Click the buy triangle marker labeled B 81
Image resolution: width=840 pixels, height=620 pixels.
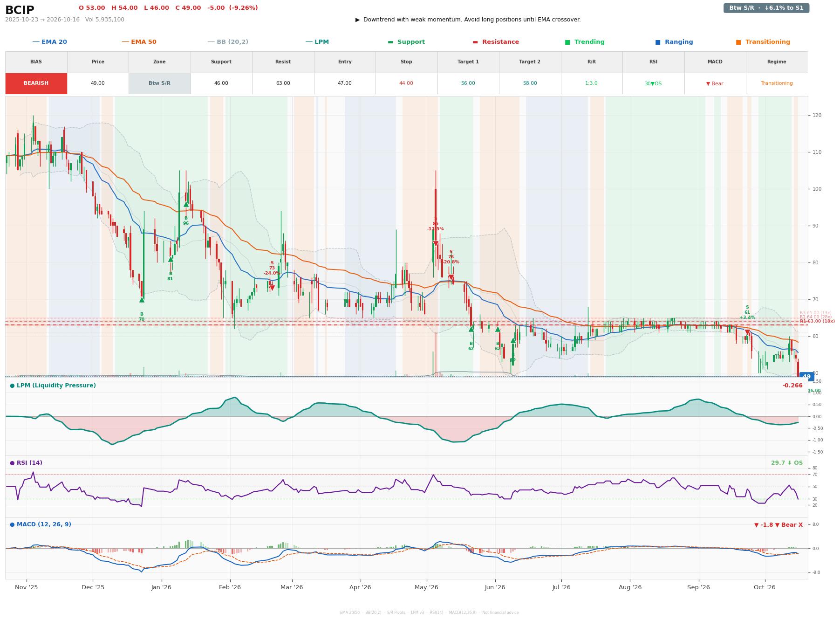171,259
